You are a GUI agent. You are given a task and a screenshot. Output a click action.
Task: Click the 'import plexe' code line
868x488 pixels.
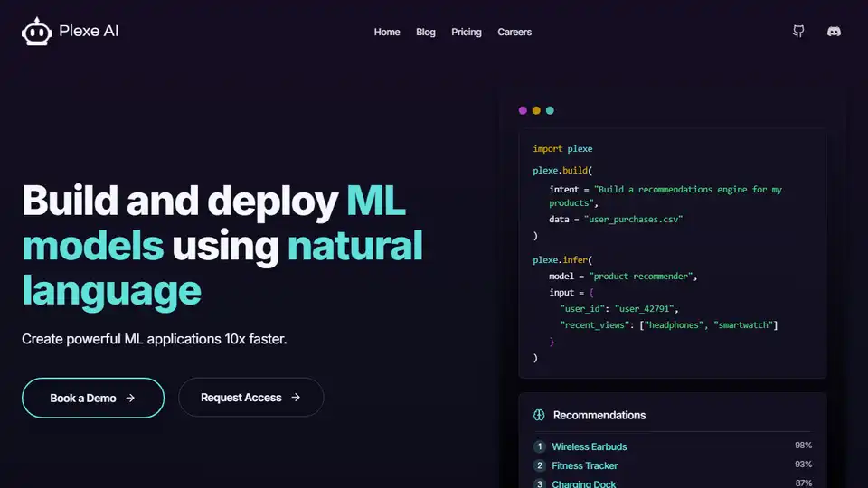562,149
